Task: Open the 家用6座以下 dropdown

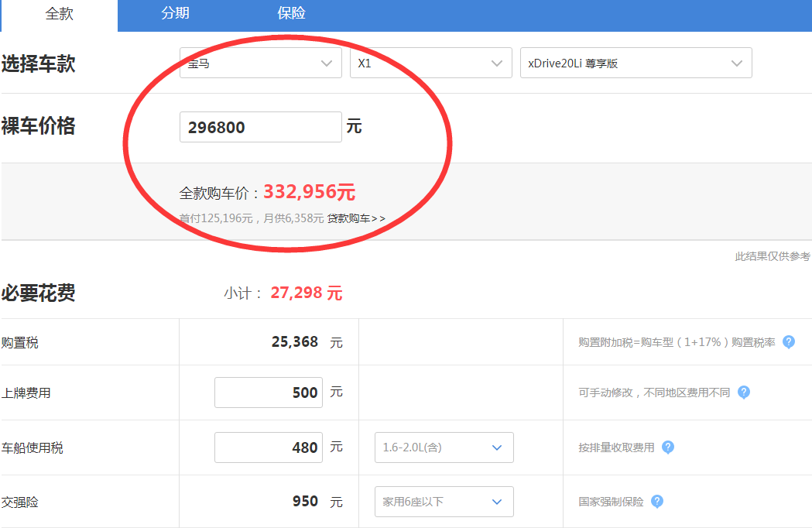Action: (x=444, y=502)
